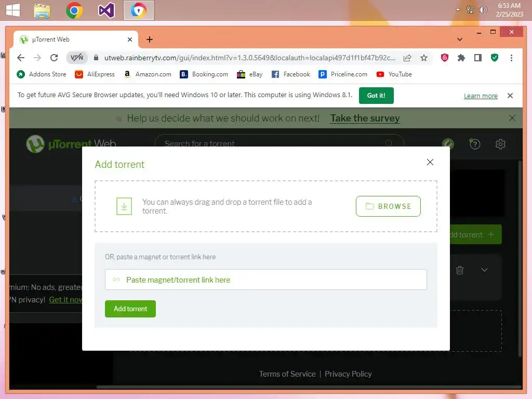
Task: Open the Windows Start menu
Action: click(x=13, y=10)
